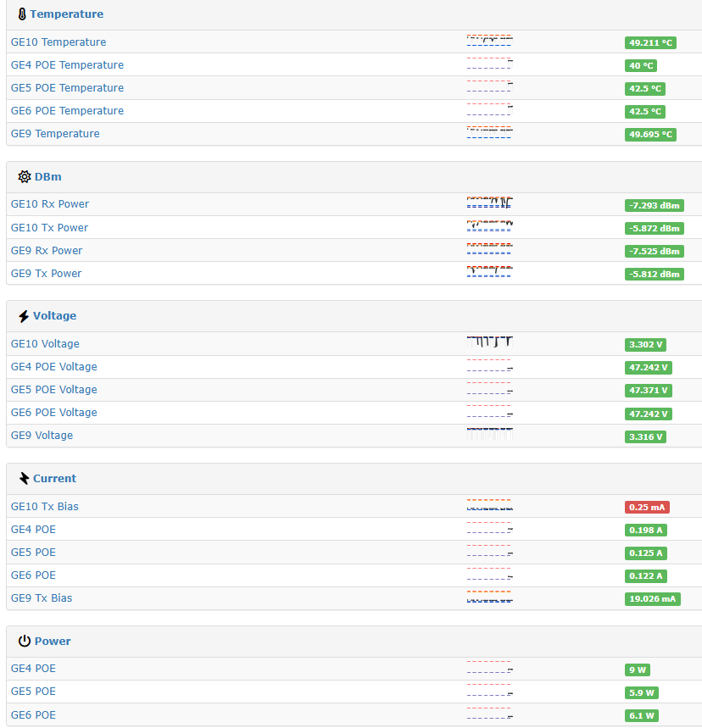Viewport: 702px width, 728px height.
Task: Open the Temperature section heading link
Action: pyautogui.click(x=66, y=14)
